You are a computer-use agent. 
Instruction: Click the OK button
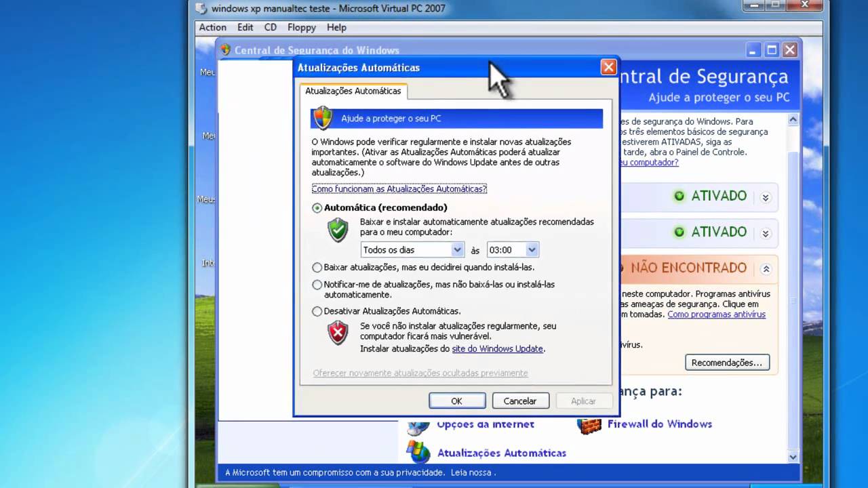(x=457, y=401)
